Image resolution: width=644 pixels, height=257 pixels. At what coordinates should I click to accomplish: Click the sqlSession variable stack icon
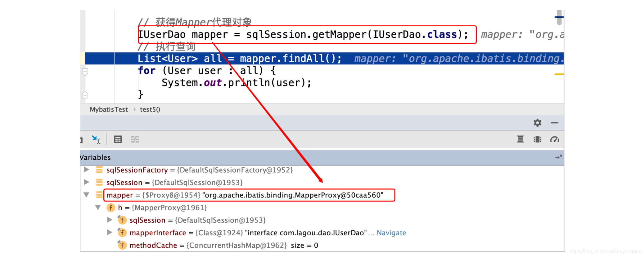pyautogui.click(x=99, y=182)
